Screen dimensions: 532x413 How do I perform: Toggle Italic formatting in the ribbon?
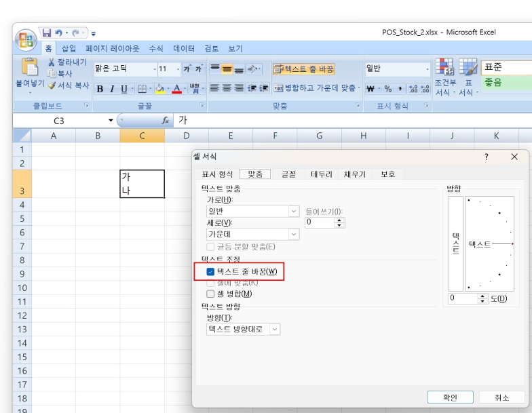pos(112,89)
